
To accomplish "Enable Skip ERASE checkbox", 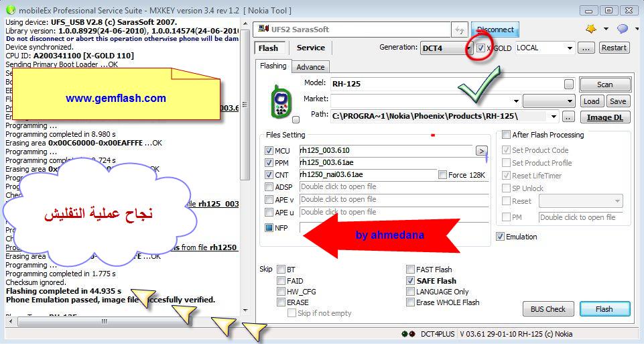I will pyautogui.click(x=281, y=302).
